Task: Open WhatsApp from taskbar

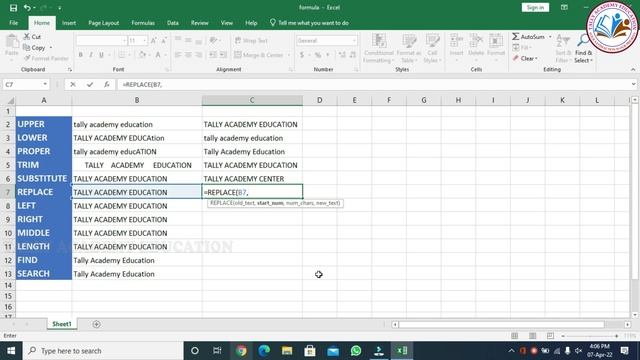Action: (356, 351)
